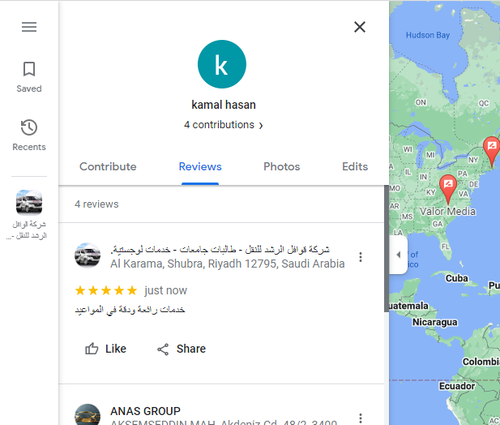Switch to the Edits tab

click(355, 166)
